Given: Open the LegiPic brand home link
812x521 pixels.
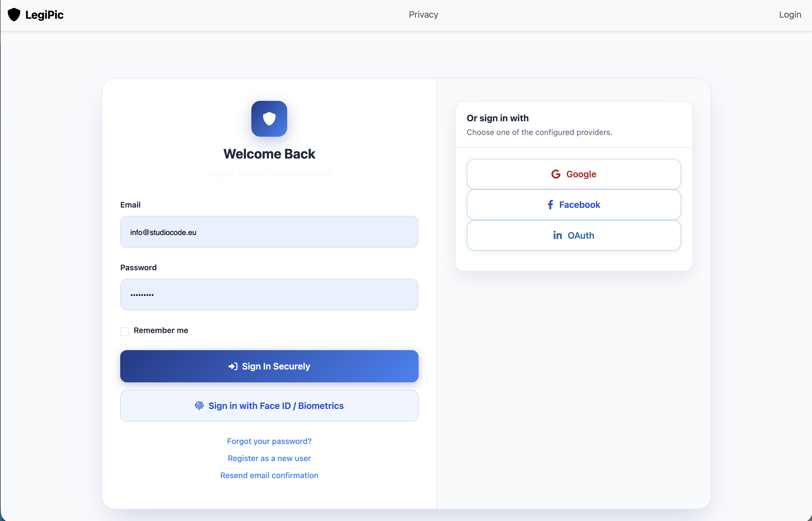Looking at the screenshot, I should coord(36,15).
